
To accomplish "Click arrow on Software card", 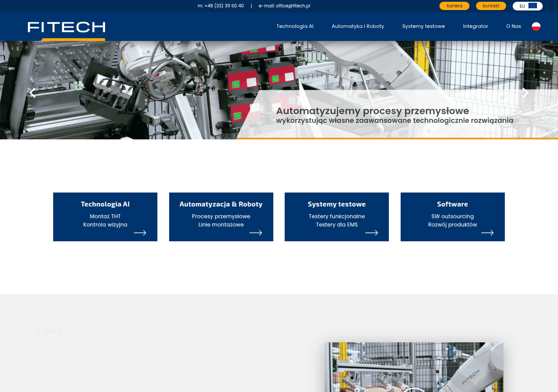I will (x=487, y=233).
